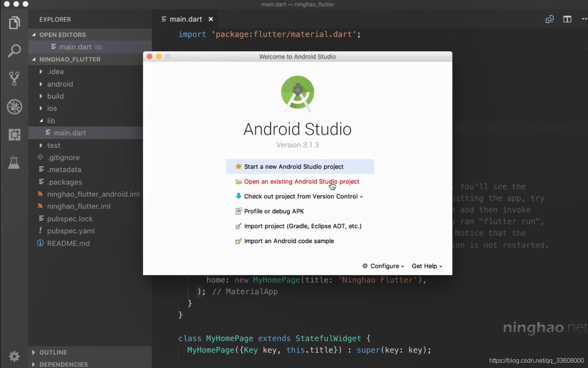Image resolution: width=588 pixels, height=368 pixels.
Task: Start a new Android Studio project
Action: pos(300,167)
